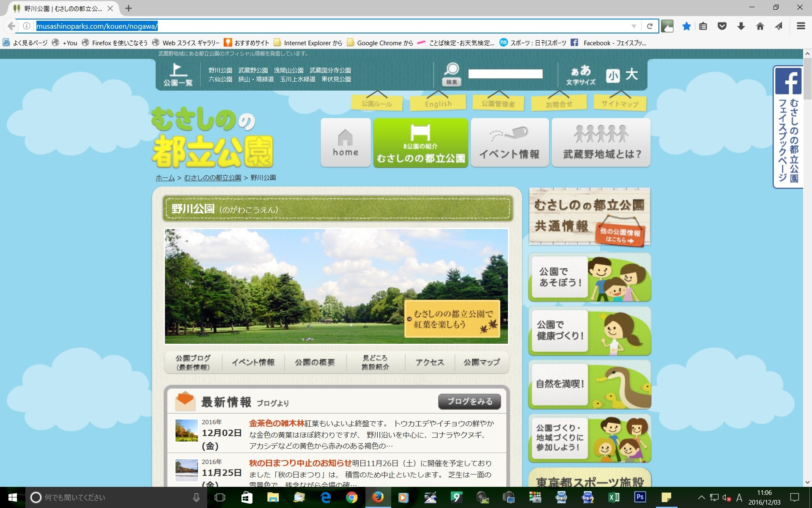Expand the URL bar history dropdown

634,26
